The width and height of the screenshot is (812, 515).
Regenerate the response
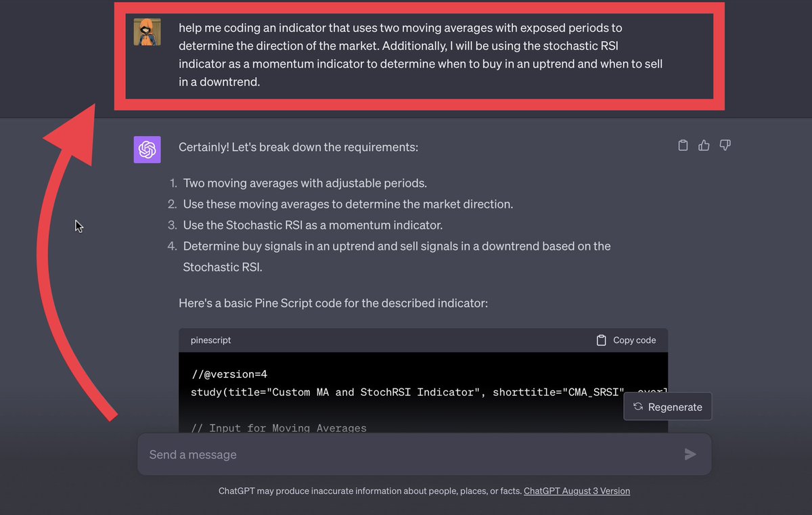668,407
